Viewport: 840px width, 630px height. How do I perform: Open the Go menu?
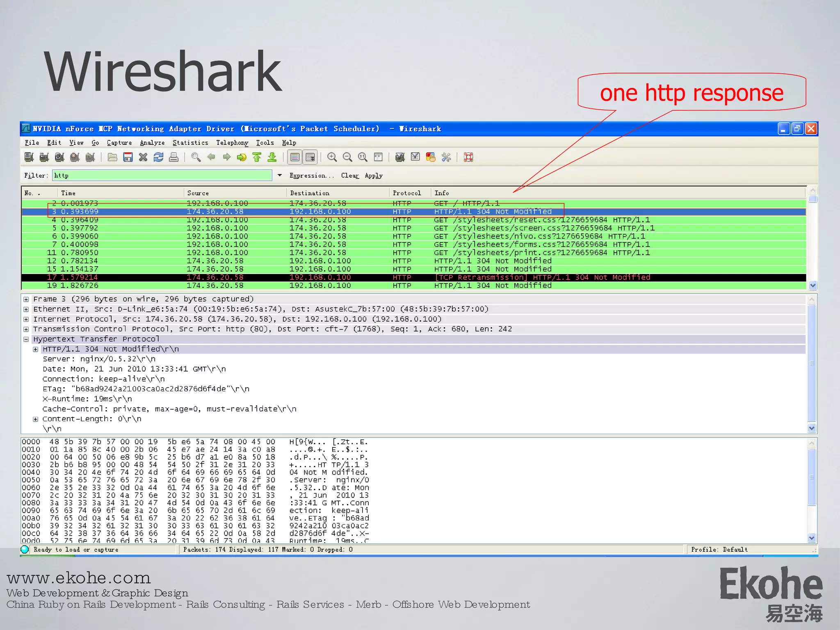[95, 143]
